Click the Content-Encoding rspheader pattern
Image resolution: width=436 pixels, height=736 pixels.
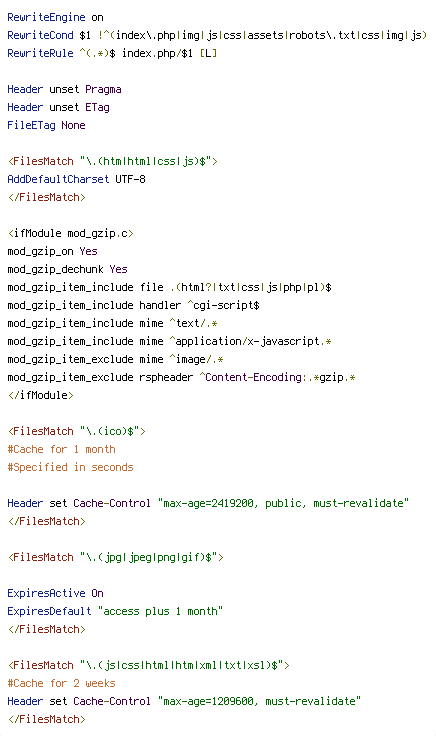[277, 377]
